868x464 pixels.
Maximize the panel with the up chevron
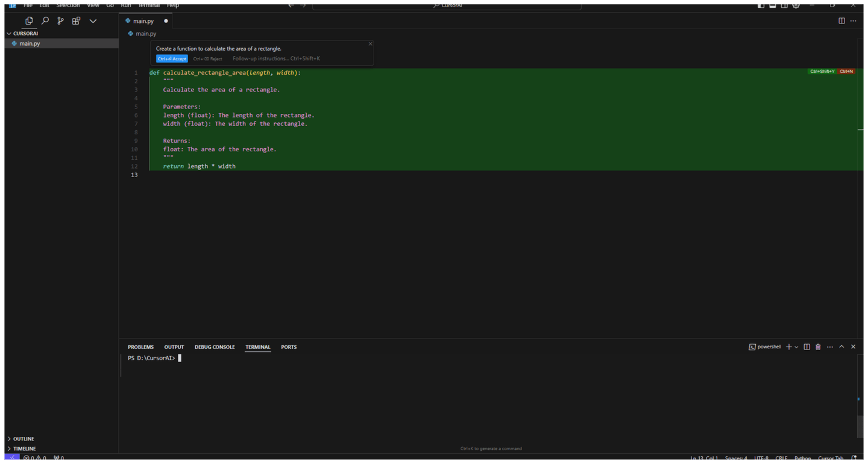[841, 347]
